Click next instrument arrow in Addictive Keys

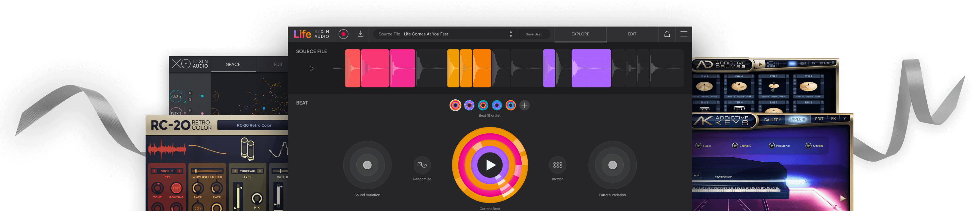(843, 198)
